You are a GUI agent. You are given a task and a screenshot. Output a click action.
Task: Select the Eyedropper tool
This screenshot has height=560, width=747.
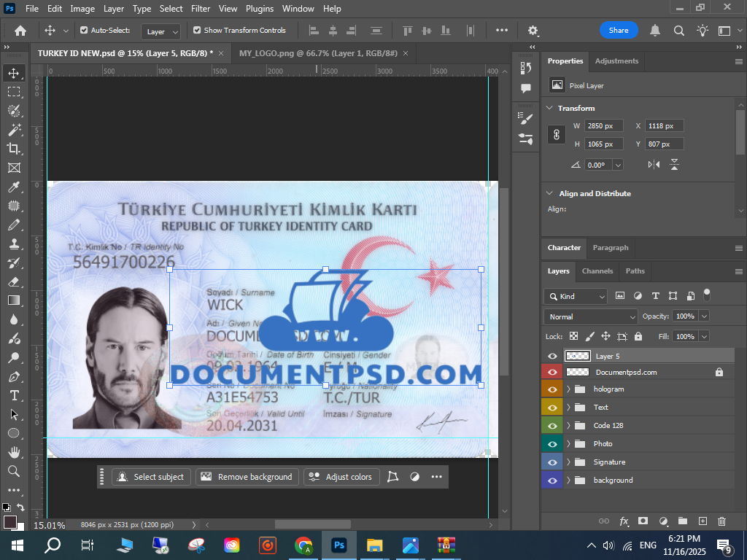tap(14, 187)
